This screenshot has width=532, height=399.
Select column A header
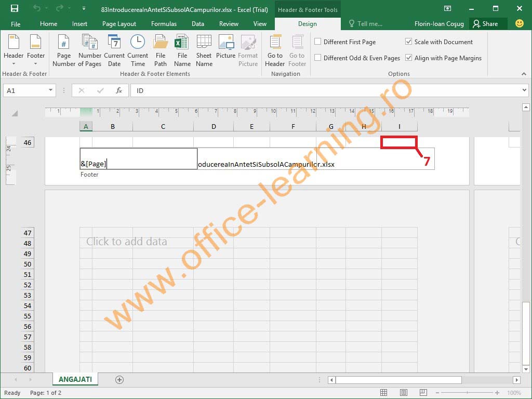click(x=86, y=127)
